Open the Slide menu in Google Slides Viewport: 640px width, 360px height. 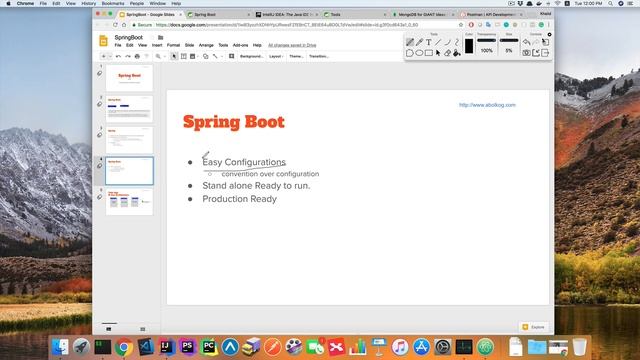click(189, 45)
